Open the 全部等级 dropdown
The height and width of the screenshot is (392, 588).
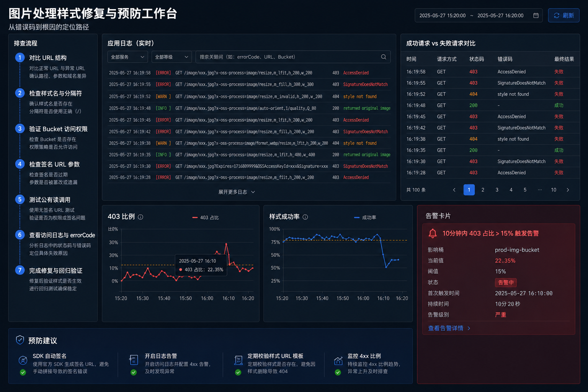[171, 57]
